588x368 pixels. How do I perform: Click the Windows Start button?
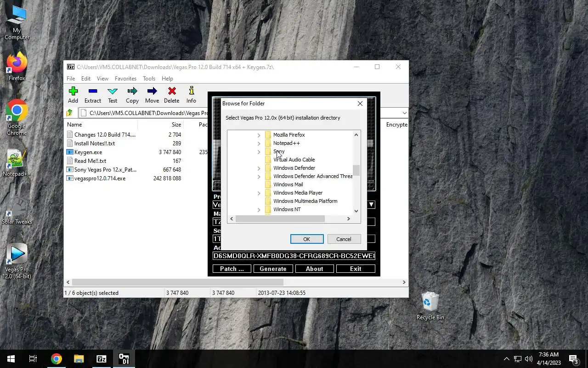(11, 359)
